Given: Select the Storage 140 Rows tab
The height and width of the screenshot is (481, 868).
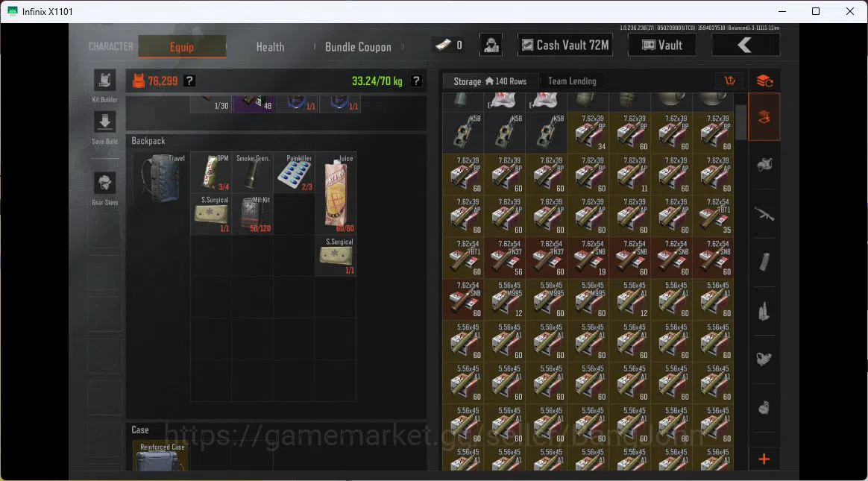Looking at the screenshot, I should point(490,81).
